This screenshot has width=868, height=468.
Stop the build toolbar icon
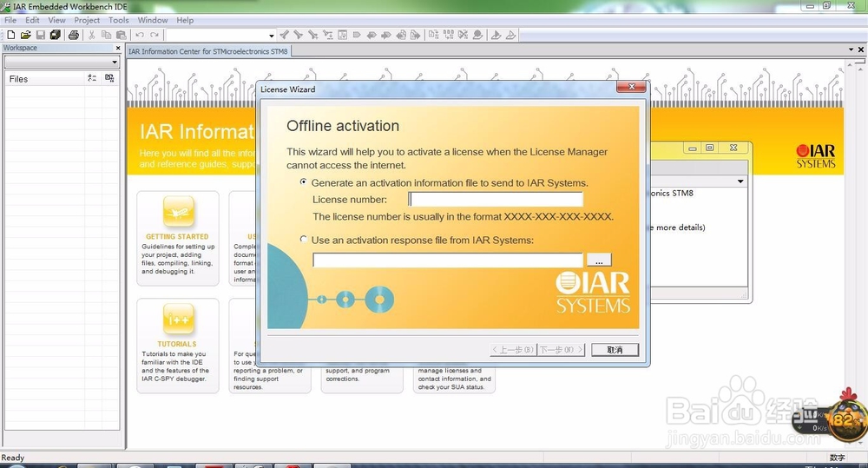[x=463, y=35]
